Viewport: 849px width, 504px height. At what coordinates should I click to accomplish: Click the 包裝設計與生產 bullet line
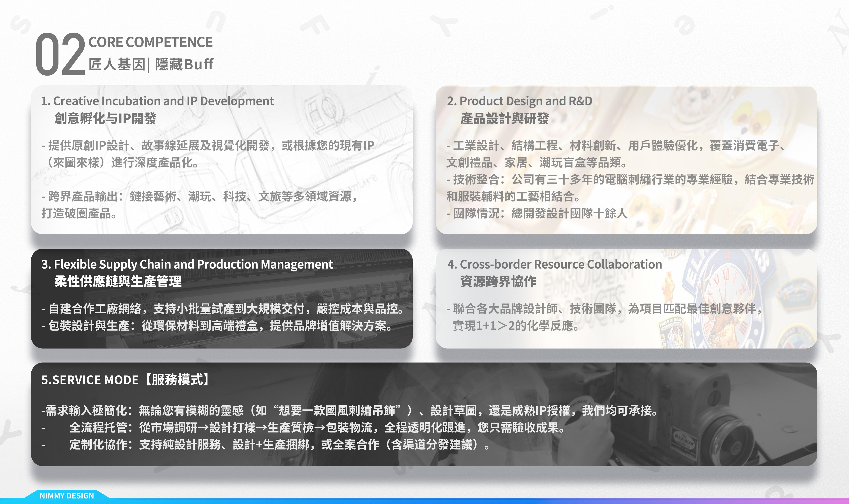point(217,326)
